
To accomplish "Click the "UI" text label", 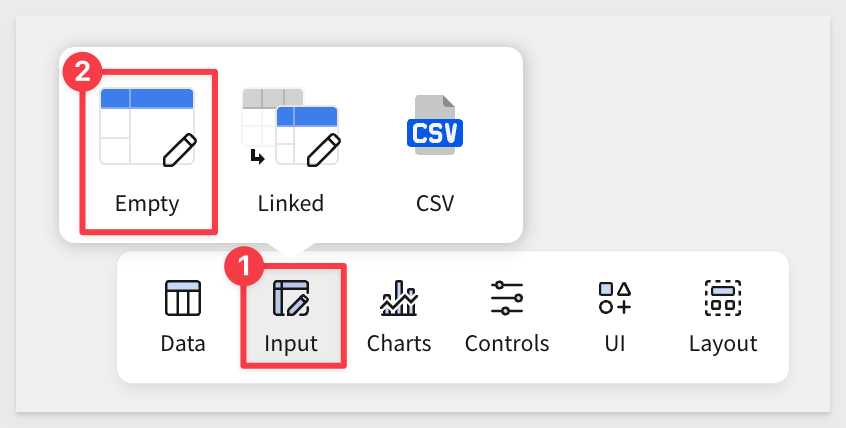I will coord(615,344).
